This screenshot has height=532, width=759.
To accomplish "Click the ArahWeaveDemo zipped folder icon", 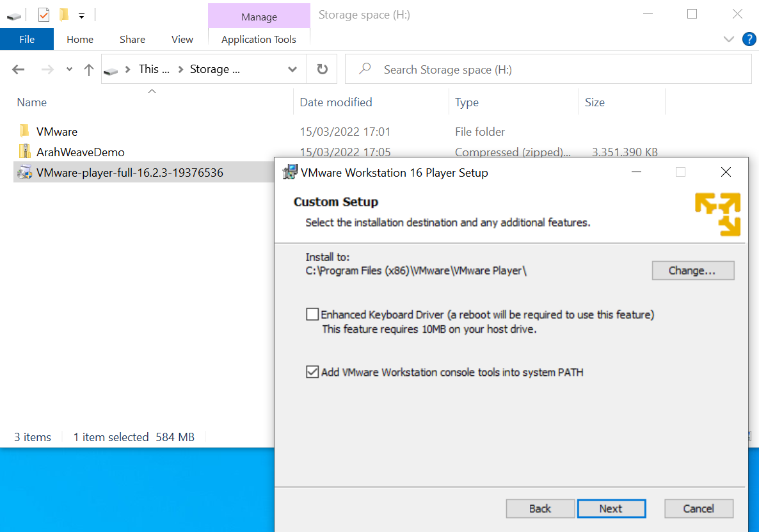I will pyautogui.click(x=24, y=152).
